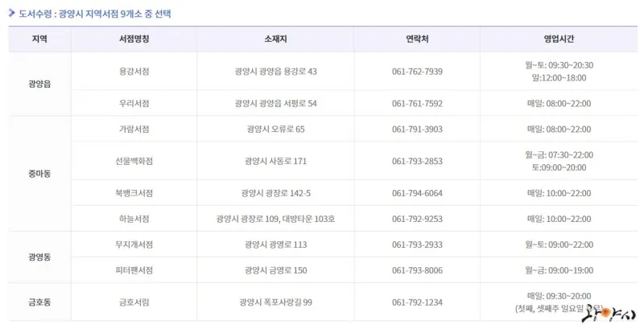The image size is (644, 329).
Task: Select the 서점명칭 column header
Action: (134, 39)
